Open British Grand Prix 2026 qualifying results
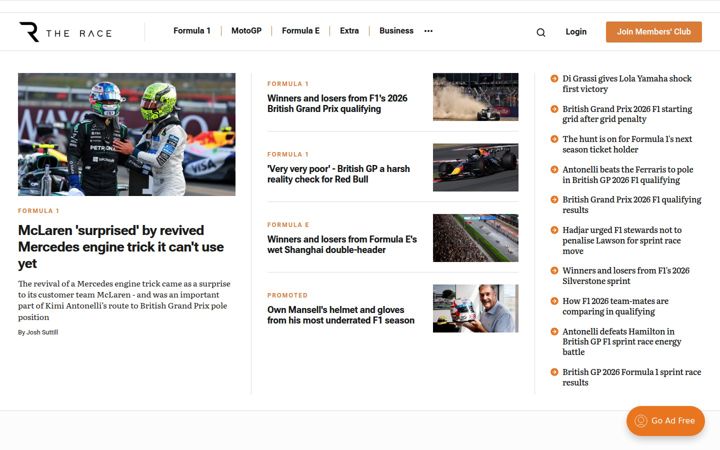Viewport: 720px width, 450px height. [632, 205]
